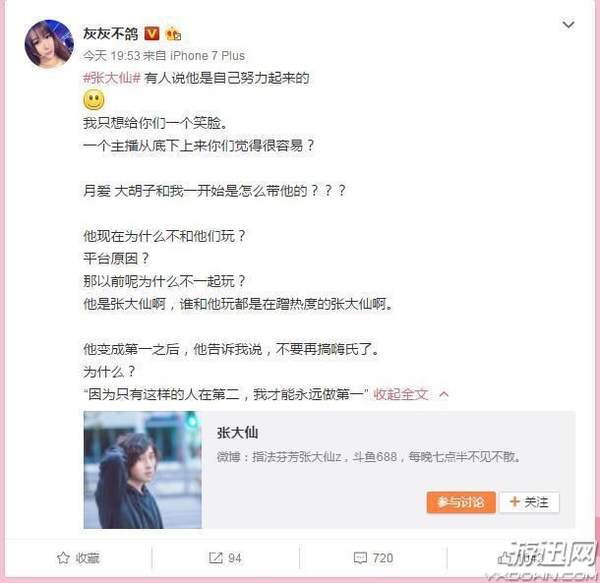Open the 720 comments count

(383, 558)
